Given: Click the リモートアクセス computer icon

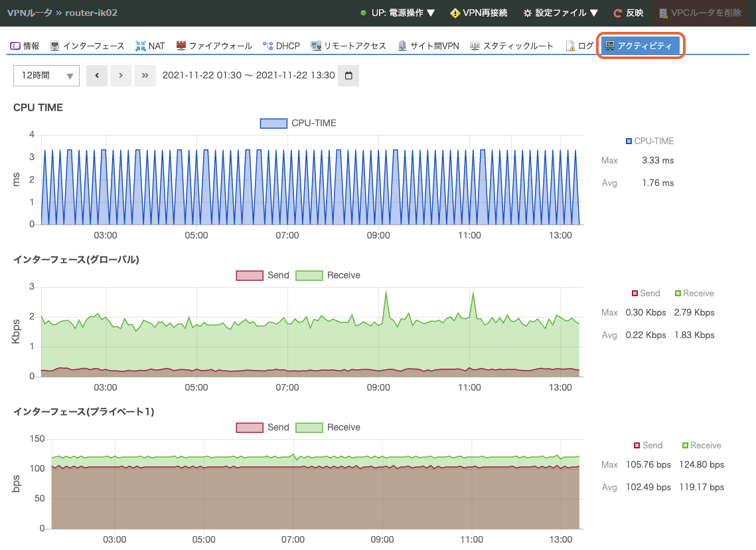Looking at the screenshot, I should 316,46.
